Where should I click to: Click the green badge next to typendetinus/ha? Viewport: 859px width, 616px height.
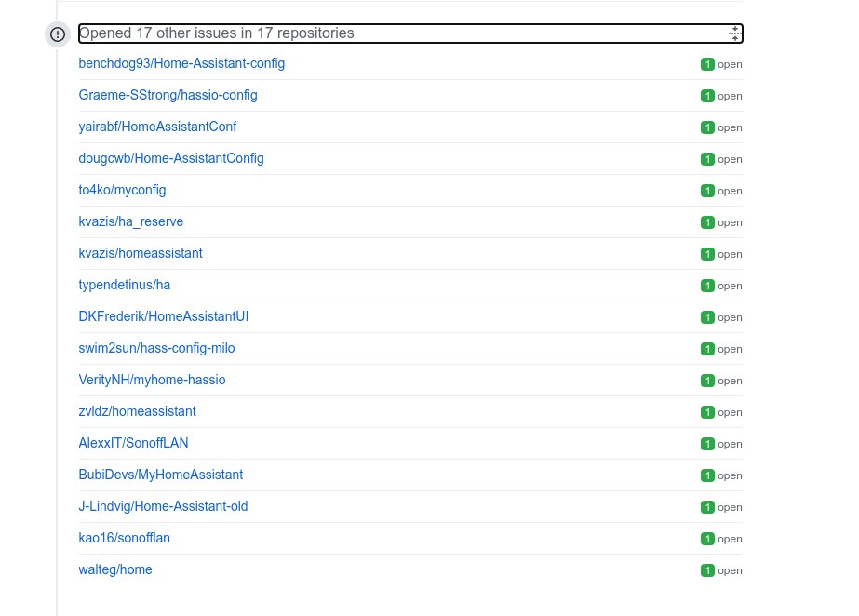tap(707, 286)
